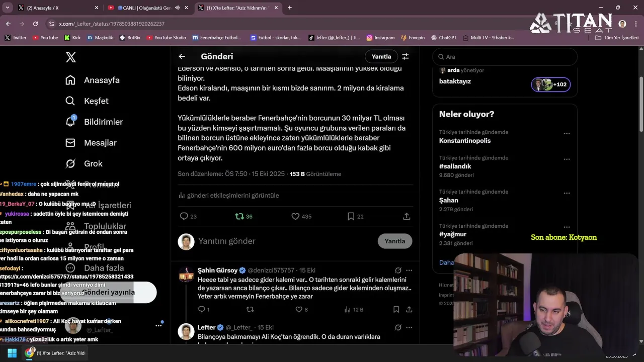Click the Chrome taskbar item
This screenshot has width=644, height=362.
coord(56,353)
